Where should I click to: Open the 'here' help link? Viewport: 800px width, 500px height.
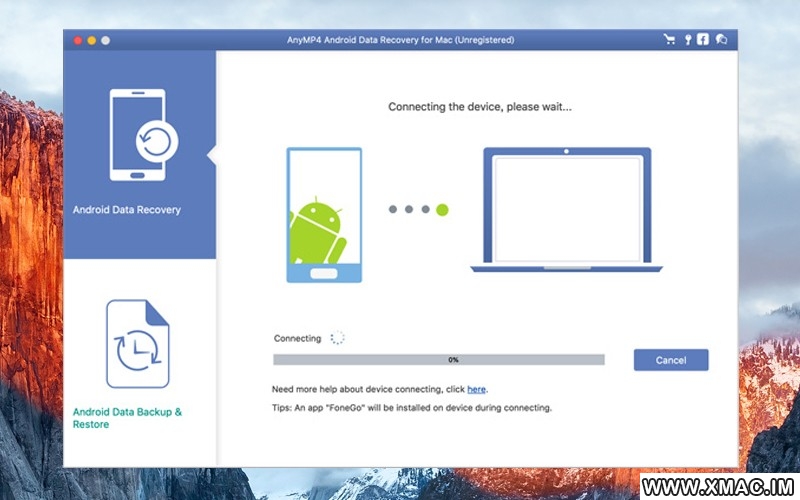point(476,389)
